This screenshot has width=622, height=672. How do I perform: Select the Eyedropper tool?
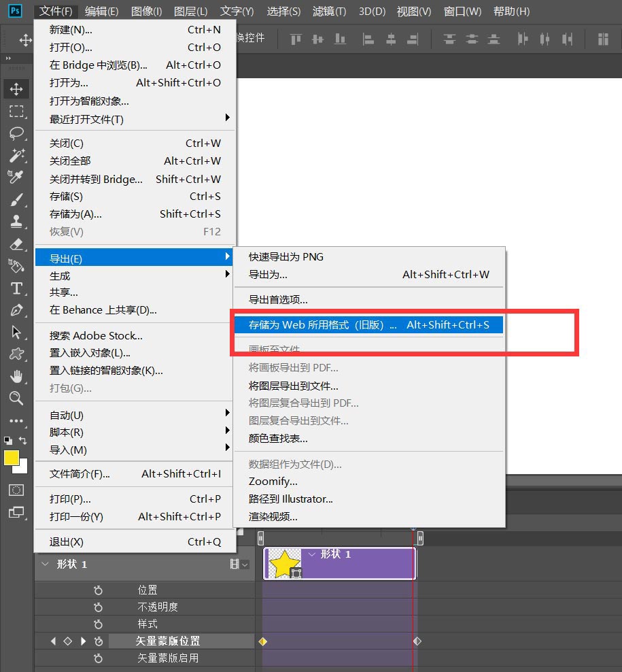click(16, 177)
